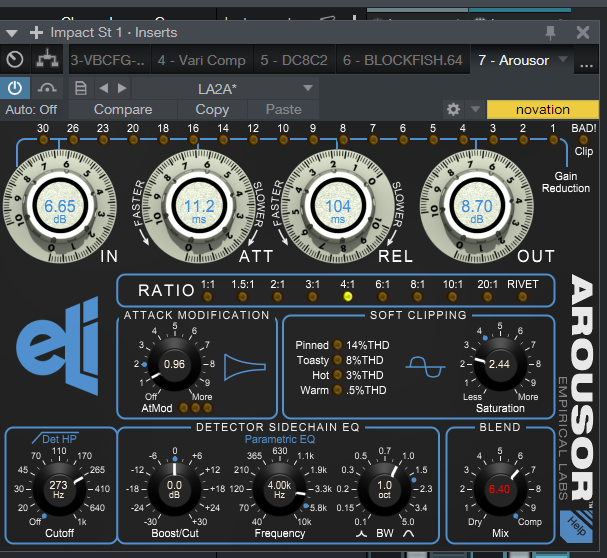Image resolution: width=607 pixels, height=558 pixels.
Task: Click the narrow bandwidth shape icon
Action: [x=361, y=534]
